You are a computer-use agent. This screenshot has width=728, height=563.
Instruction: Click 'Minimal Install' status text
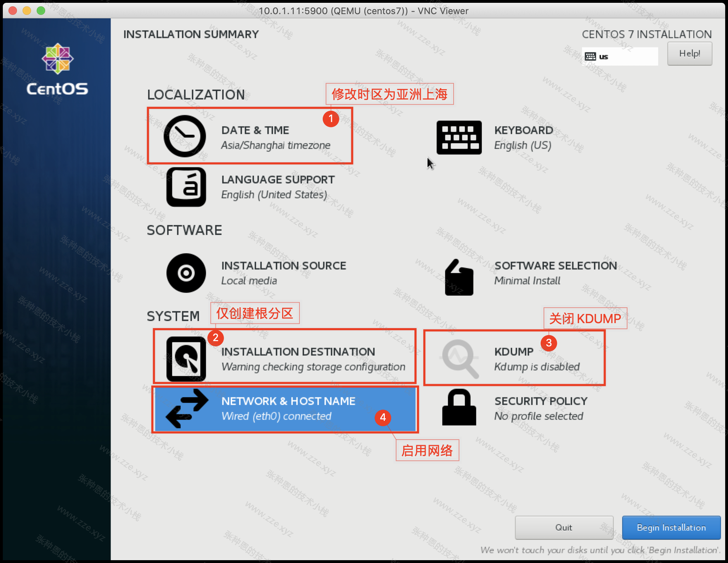pyautogui.click(x=527, y=280)
